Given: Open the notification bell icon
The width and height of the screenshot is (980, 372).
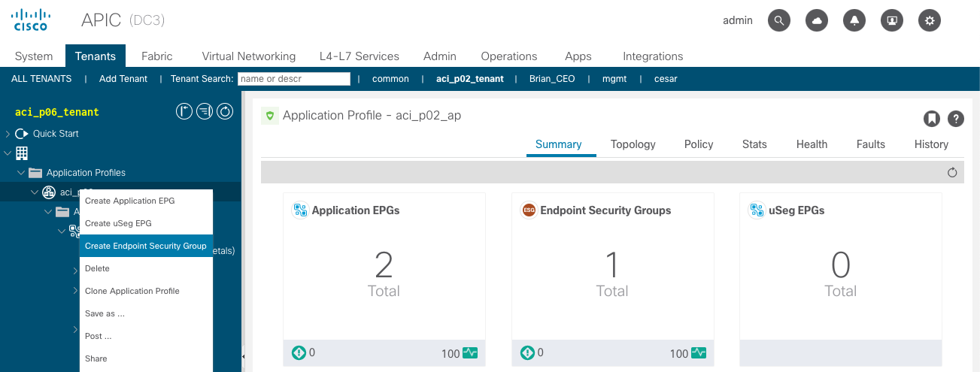Looking at the screenshot, I should tap(854, 20).
